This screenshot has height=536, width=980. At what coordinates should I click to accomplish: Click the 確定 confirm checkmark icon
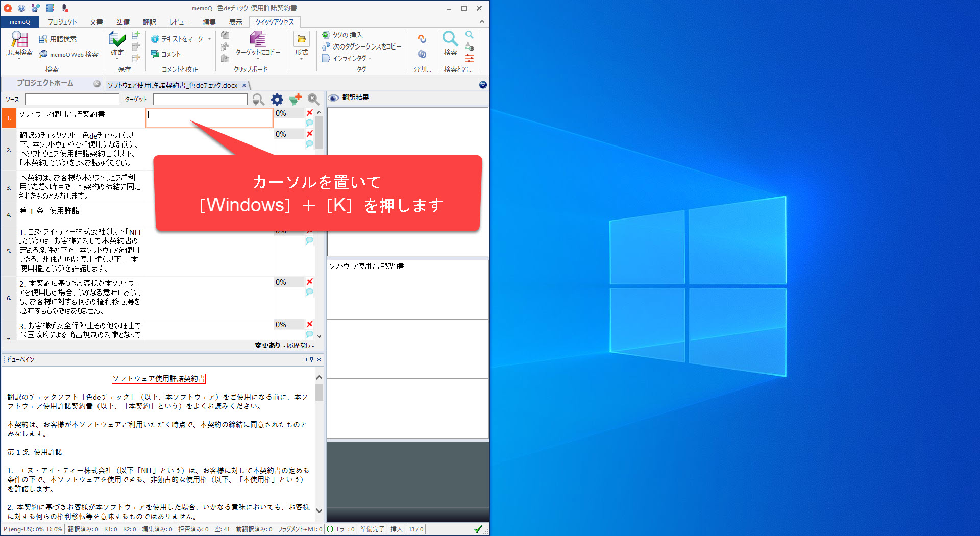tap(117, 39)
